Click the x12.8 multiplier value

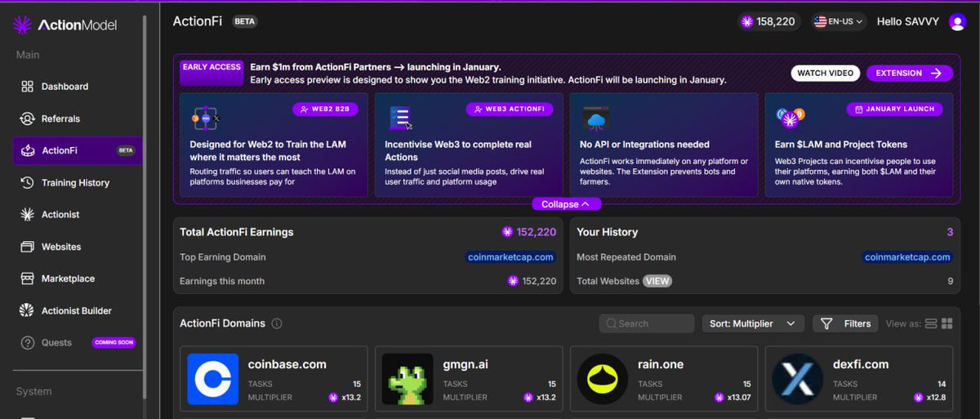point(936,398)
